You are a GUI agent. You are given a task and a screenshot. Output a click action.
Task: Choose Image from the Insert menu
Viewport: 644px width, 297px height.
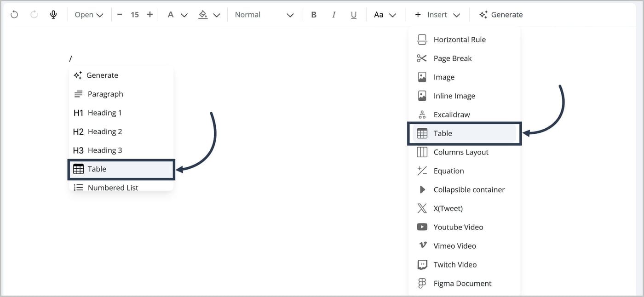click(464, 77)
